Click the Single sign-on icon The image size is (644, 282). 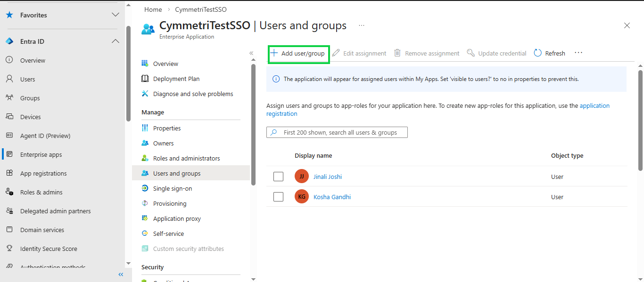pos(145,188)
